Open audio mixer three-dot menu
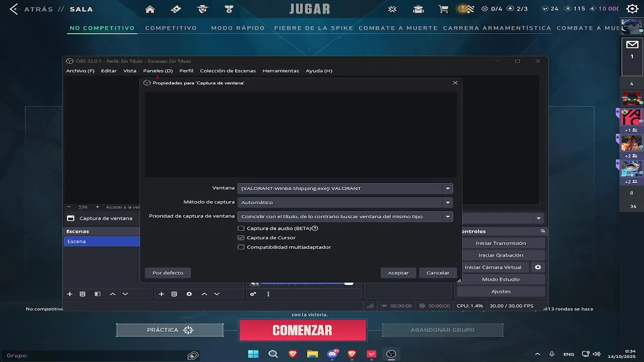 268,294
